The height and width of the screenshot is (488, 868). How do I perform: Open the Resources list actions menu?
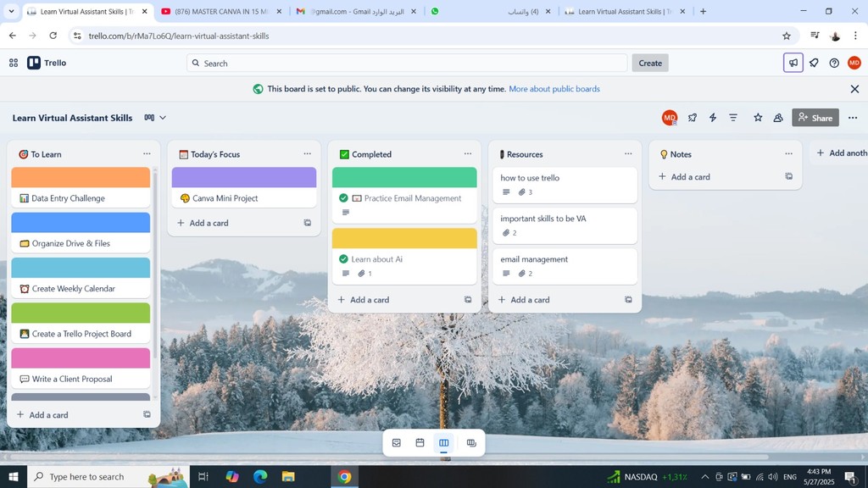pyautogui.click(x=628, y=154)
